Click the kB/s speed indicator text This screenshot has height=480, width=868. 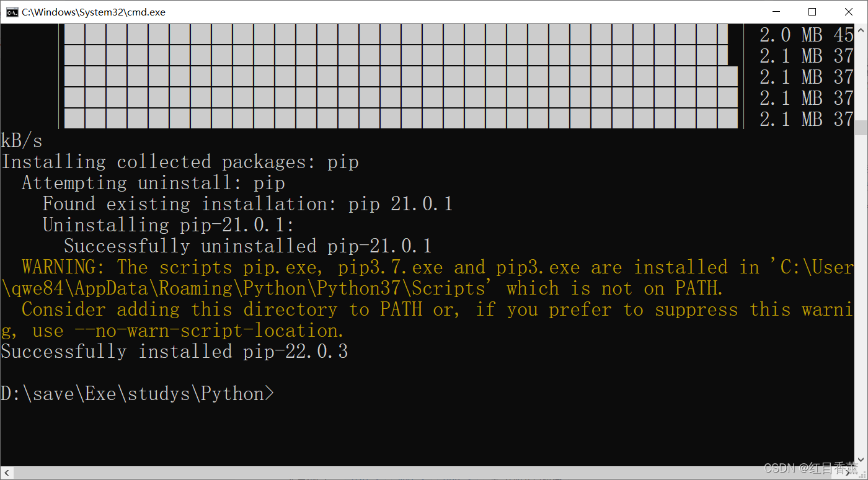(x=22, y=140)
